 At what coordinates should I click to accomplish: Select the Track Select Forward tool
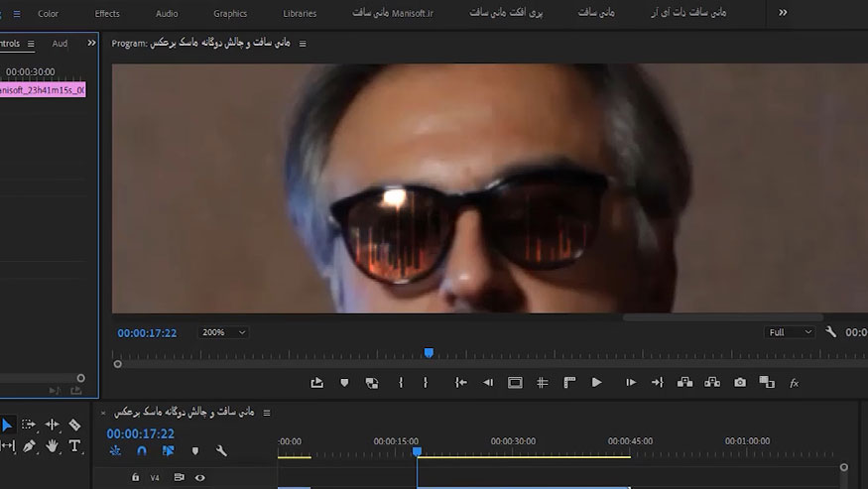coord(28,425)
